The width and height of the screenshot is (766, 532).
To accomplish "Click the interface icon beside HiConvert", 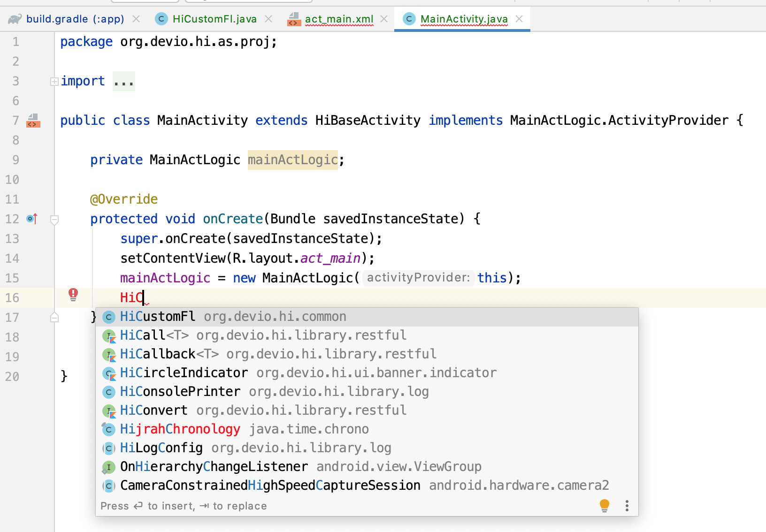I will pos(109,411).
